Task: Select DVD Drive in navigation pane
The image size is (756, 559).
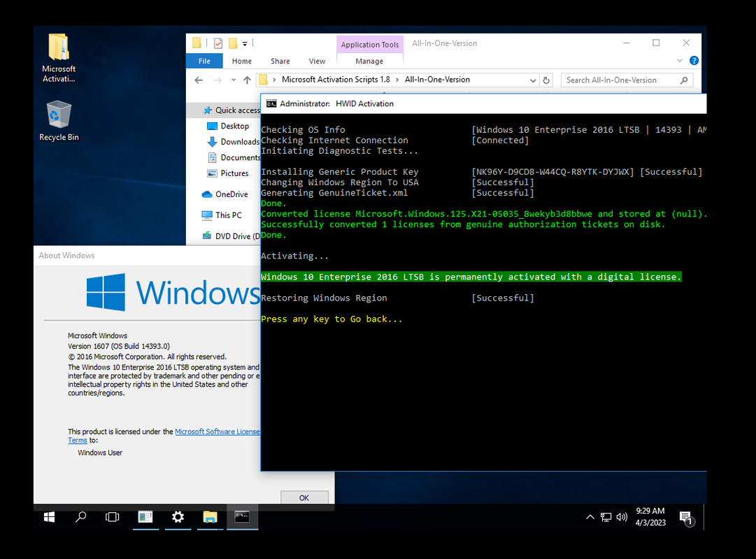Action: click(231, 236)
